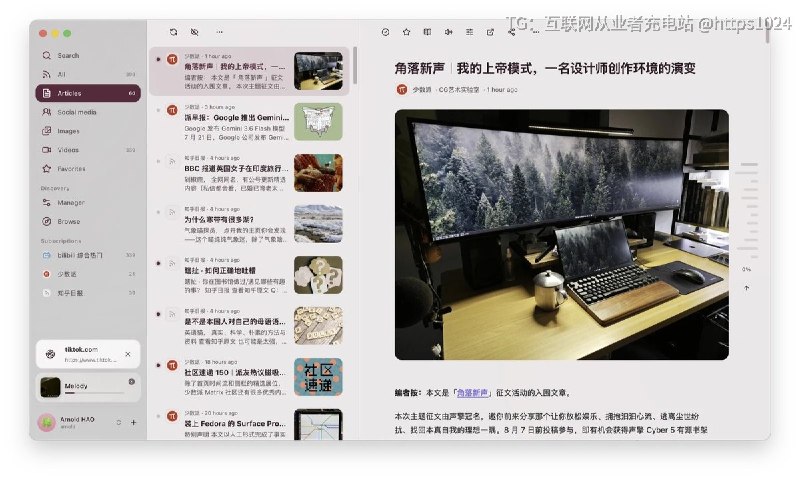The image size is (800, 479).
Task: Switch to Images view
Action: pos(88,131)
